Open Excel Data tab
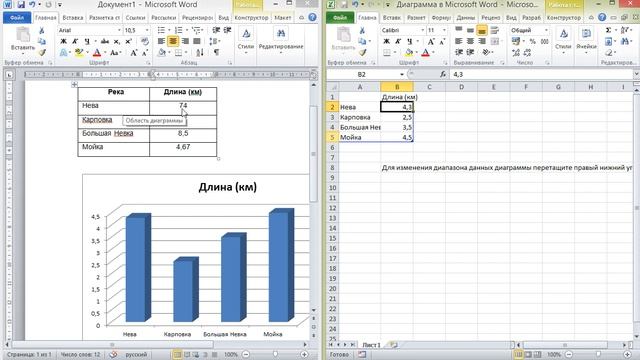This screenshot has height=360, width=640. [466, 18]
